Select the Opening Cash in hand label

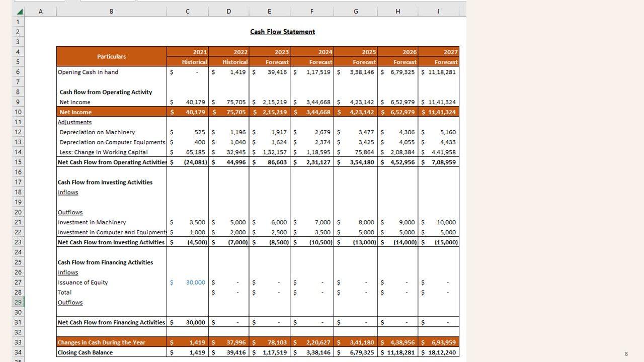(x=88, y=72)
